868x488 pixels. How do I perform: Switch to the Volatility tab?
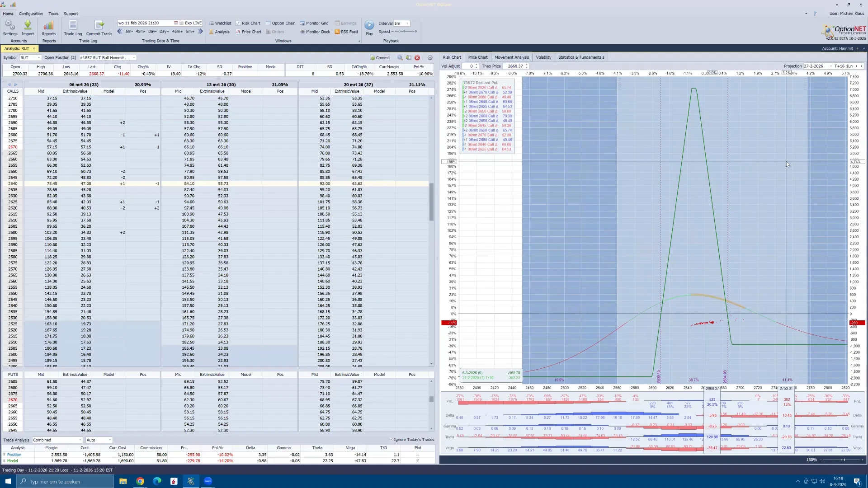click(x=543, y=57)
